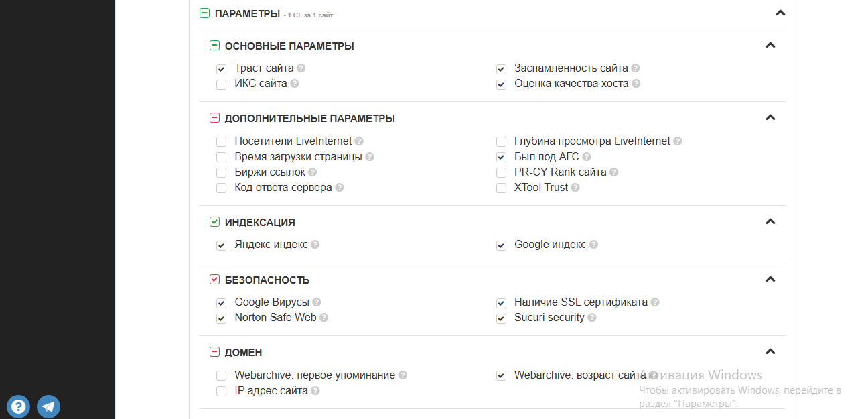Open the help question mark bubble

(x=18, y=406)
